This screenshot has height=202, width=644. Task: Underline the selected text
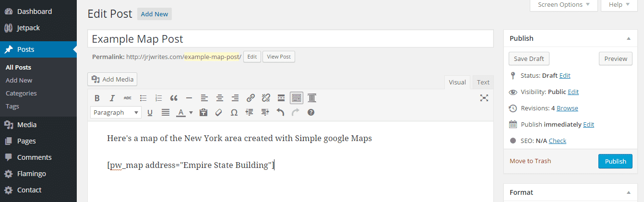(x=150, y=112)
